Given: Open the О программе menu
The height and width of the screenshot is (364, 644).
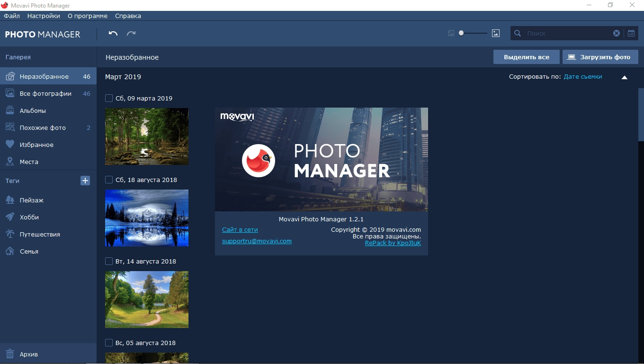Looking at the screenshot, I should [88, 16].
